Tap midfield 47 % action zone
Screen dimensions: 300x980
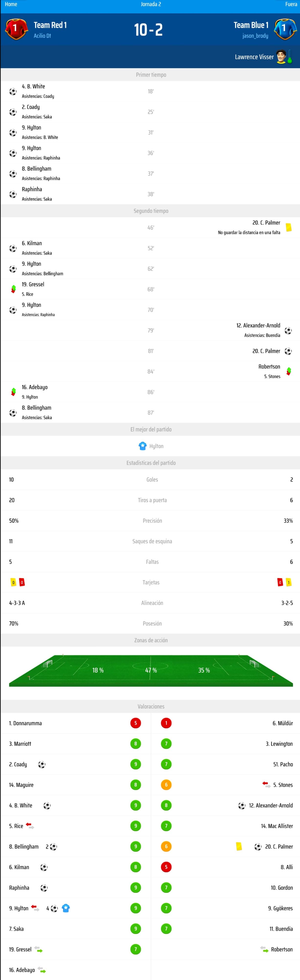(151, 670)
